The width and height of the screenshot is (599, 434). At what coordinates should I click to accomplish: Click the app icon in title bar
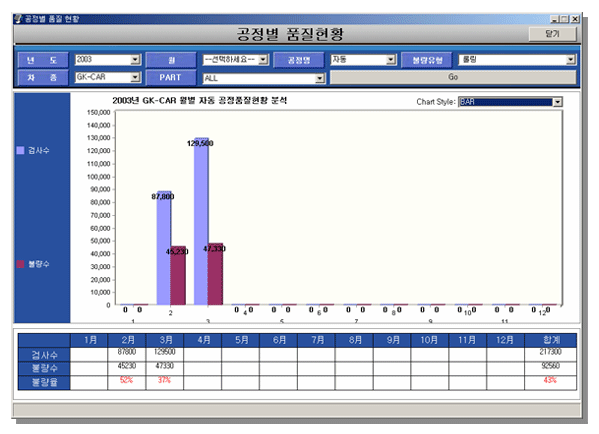(18, 18)
